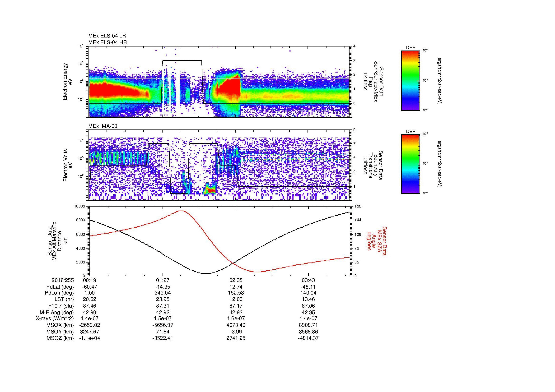
Task: Click the 'Electron Energy eV' axis label
Action: 68,82
